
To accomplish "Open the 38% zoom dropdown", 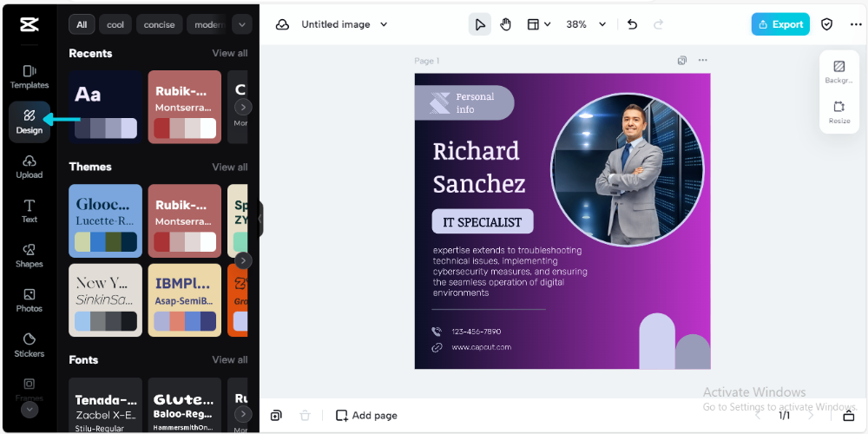I will (x=586, y=24).
